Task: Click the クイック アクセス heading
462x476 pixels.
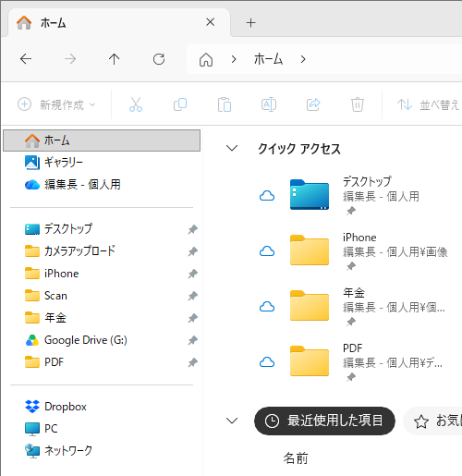Action: pyautogui.click(x=299, y=149)
